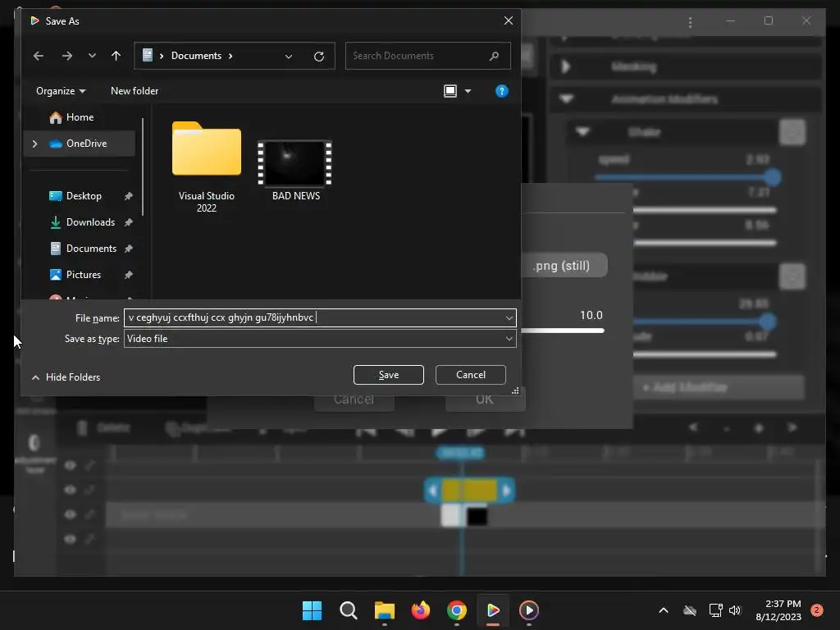Adjust the speed slider in Shake modifier
Image resolution: width=840 pixels, height=630 pixels.
772,177
